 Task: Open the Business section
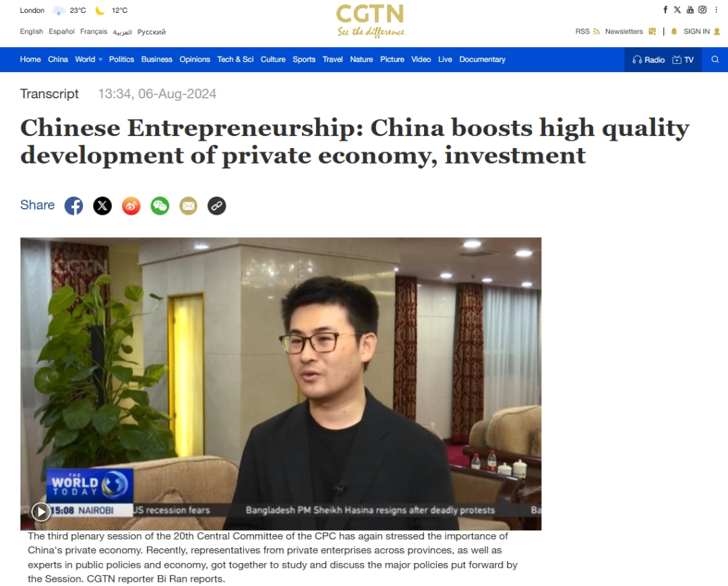(156, 59)
